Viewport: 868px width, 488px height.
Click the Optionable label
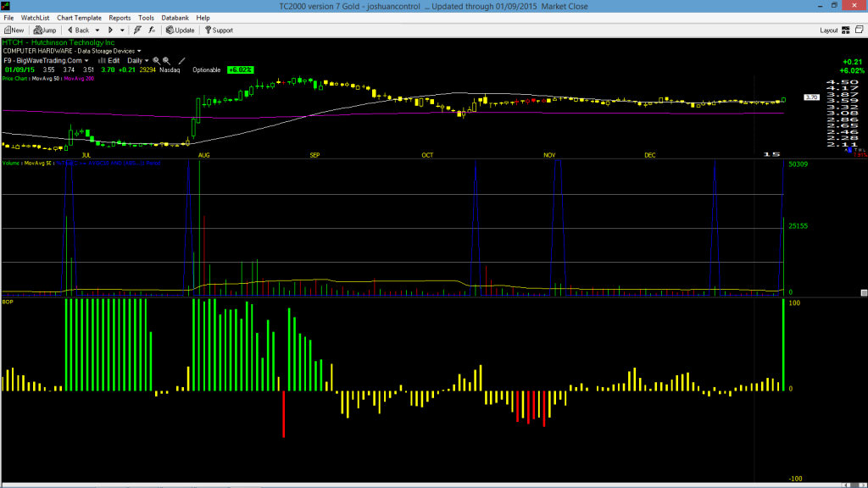207,70
